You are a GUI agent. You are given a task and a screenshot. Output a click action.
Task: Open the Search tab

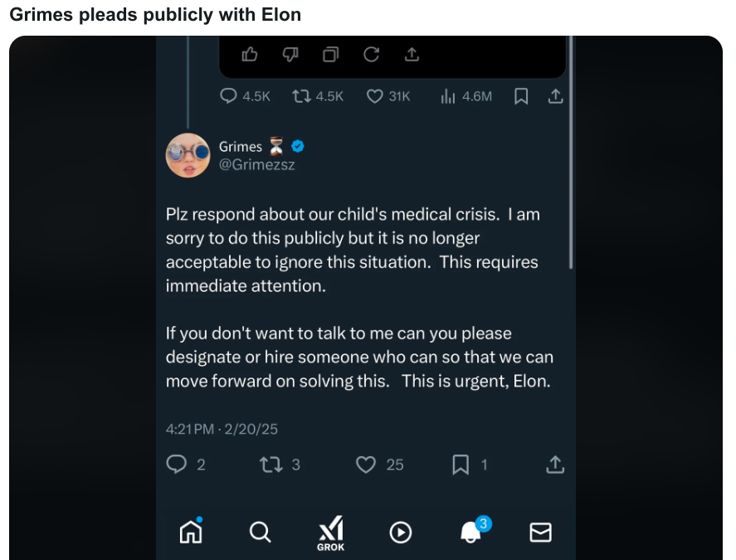coord(260,532)
